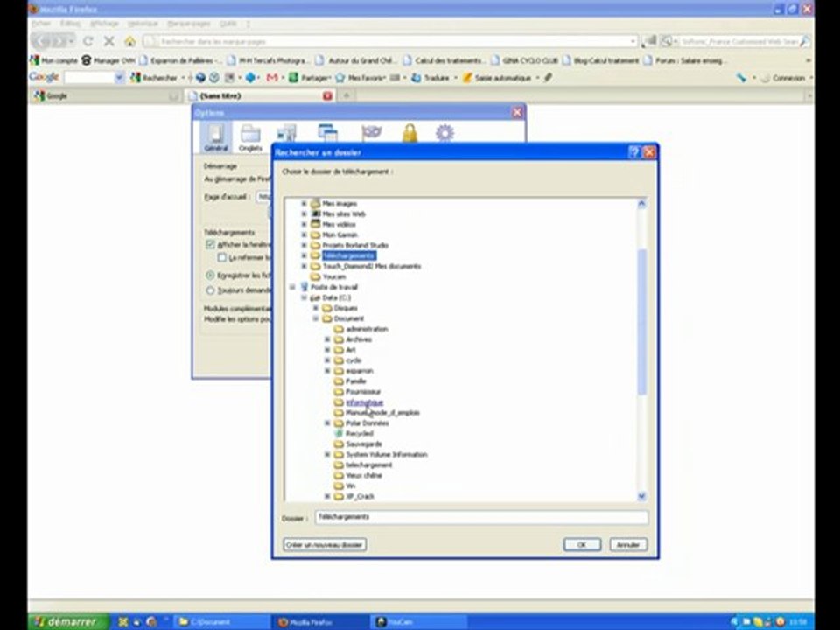
Task: Toggle the 'La refermer' checkbox in Options
Action: pos(221,257)
